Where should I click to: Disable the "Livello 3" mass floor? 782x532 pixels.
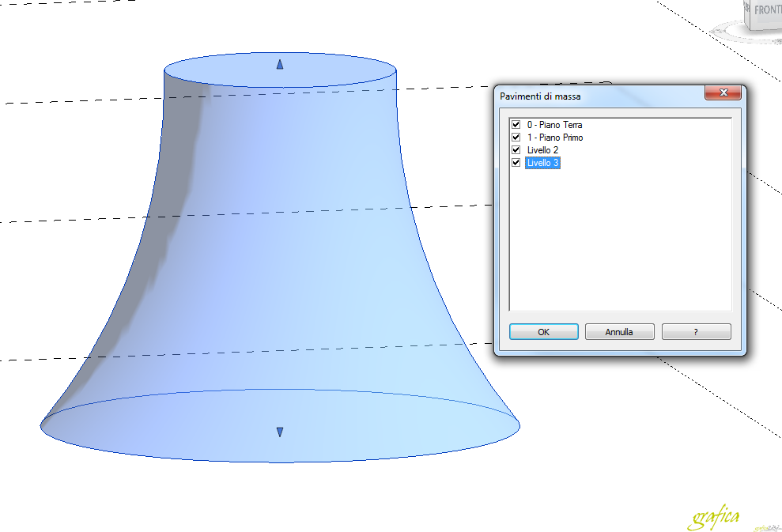coord(516,162)
